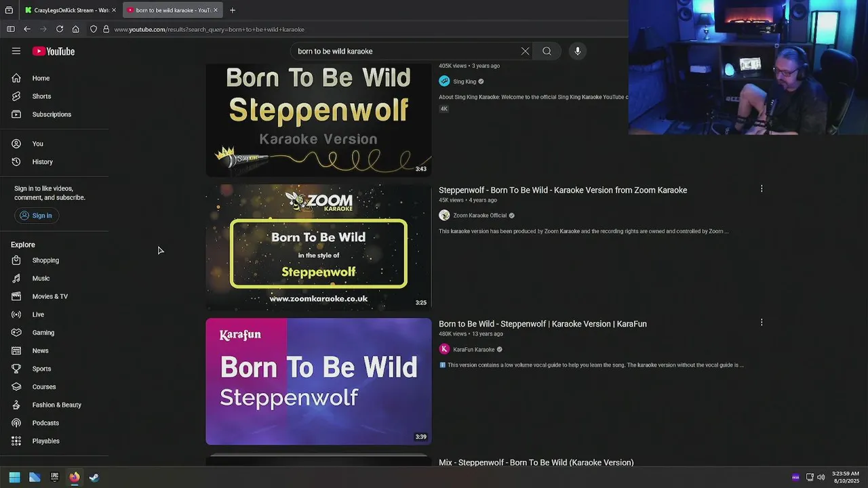Clear the search box with the X icon
The width and height of the screenshot is (868, 488).
[x=525, y=51]
